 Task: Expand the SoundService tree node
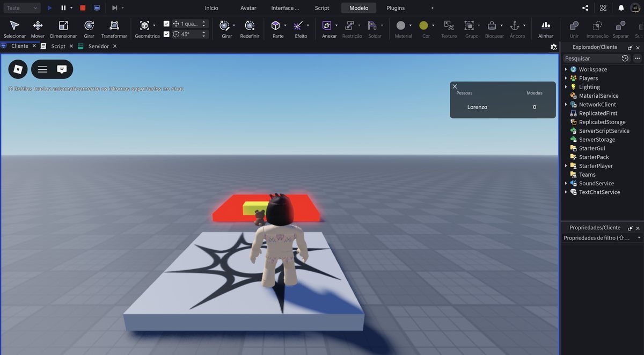(566, 183)
